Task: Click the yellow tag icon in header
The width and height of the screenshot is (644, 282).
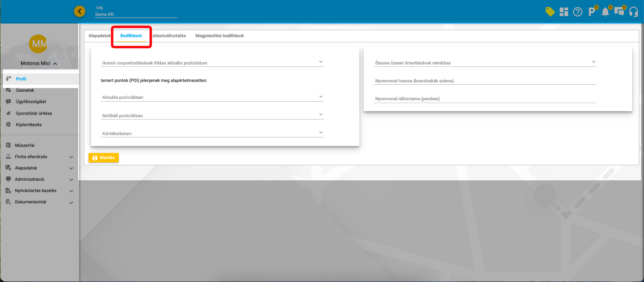Action: click(x=550, y=12)
